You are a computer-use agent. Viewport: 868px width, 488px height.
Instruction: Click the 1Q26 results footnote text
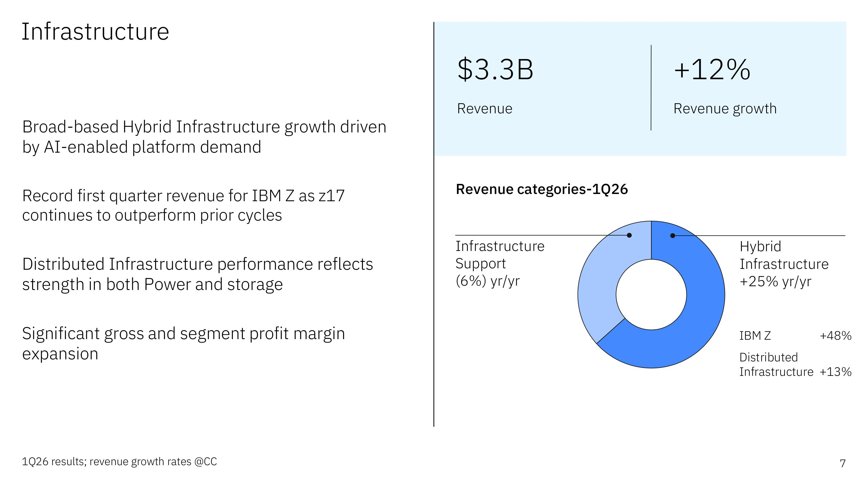(119, 461)
